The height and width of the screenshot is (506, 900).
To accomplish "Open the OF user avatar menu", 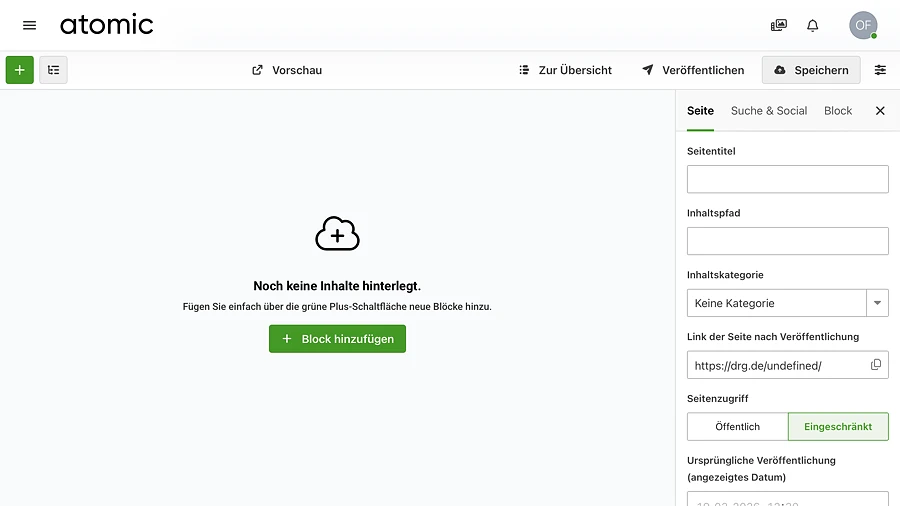I will pos(863,25).
